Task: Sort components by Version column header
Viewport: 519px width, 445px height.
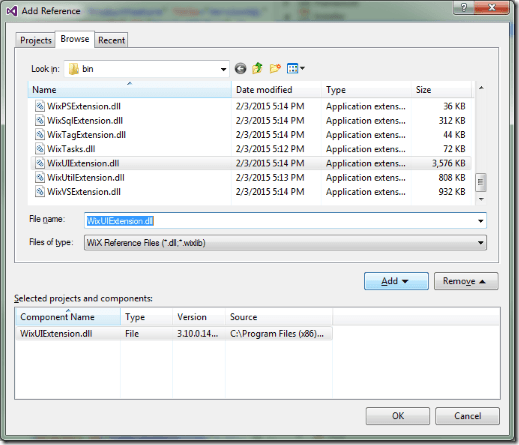Action: [x=199, y=317]
